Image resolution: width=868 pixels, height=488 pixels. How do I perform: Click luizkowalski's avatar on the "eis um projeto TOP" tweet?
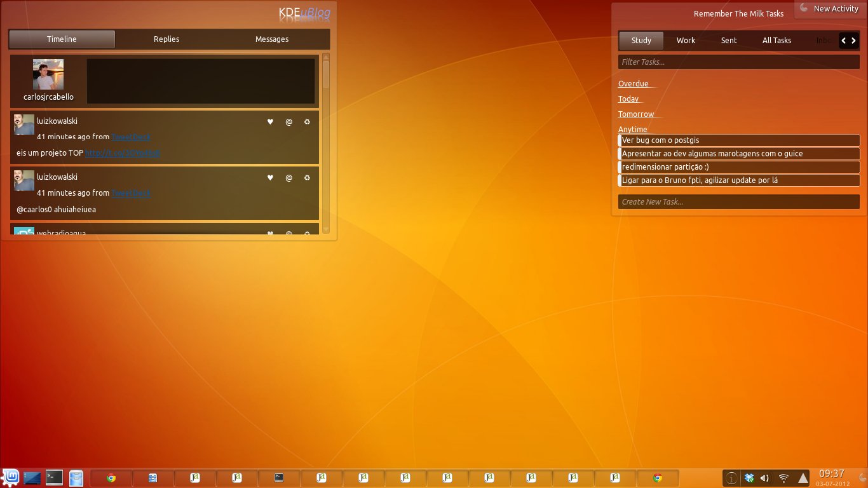pos(24,125)
